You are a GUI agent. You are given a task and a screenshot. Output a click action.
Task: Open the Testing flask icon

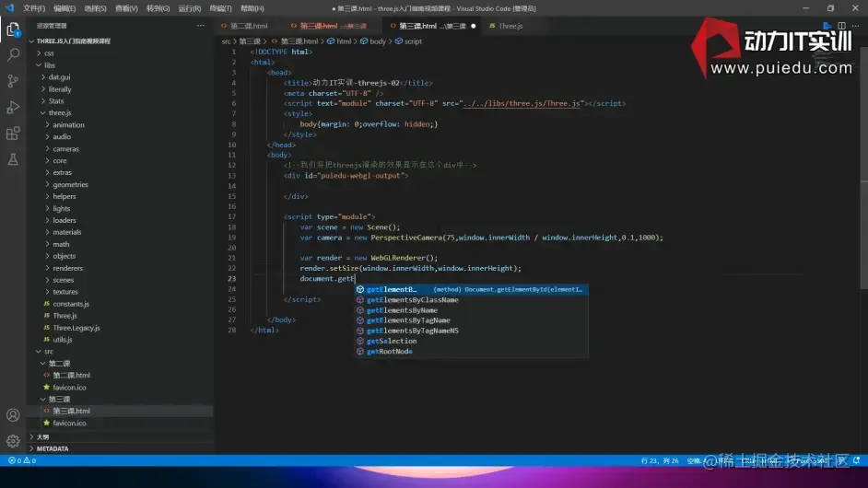13,159
